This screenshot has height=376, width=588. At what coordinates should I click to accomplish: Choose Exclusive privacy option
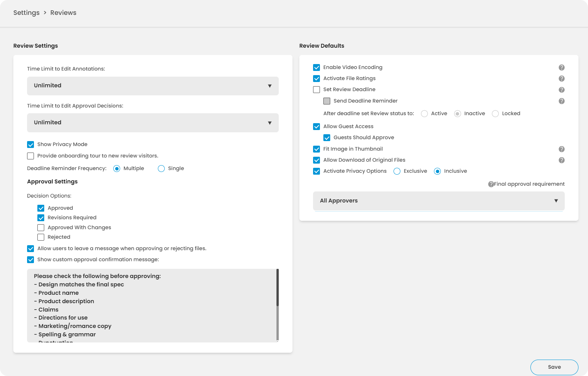[397, 171]
